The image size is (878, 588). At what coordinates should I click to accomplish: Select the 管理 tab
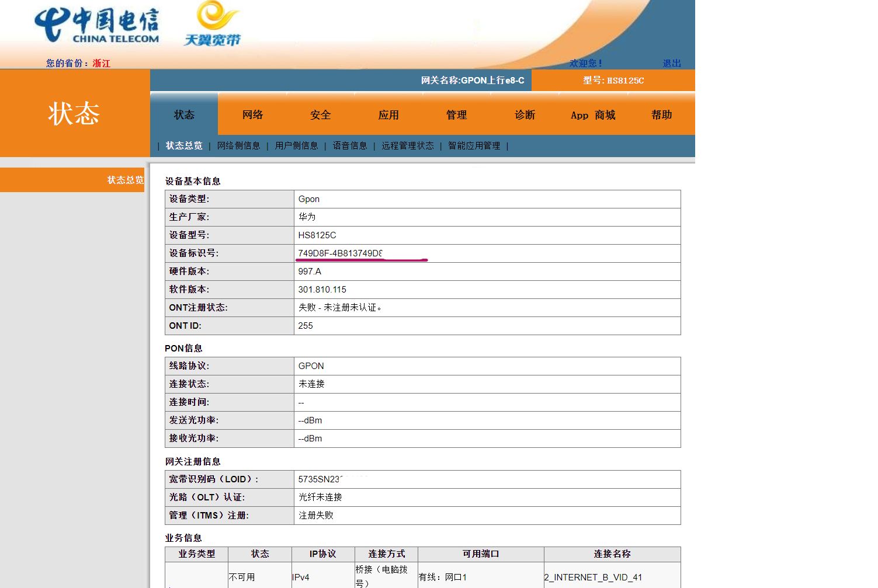point(456,115)
